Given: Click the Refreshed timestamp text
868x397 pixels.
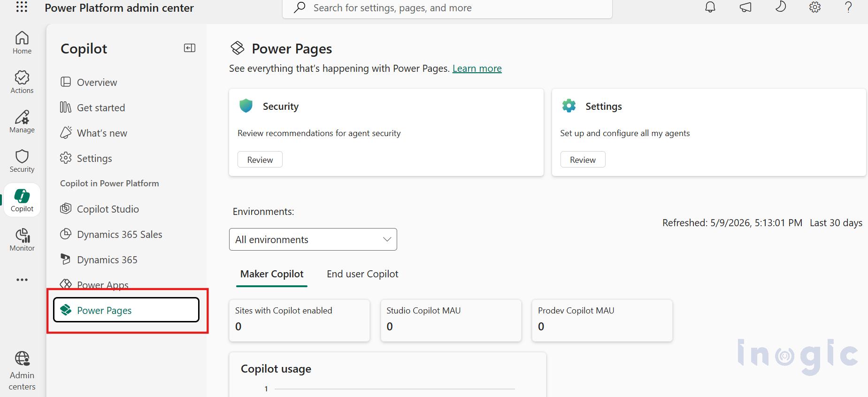Looking at the screenshot, I should click(732, 223).
